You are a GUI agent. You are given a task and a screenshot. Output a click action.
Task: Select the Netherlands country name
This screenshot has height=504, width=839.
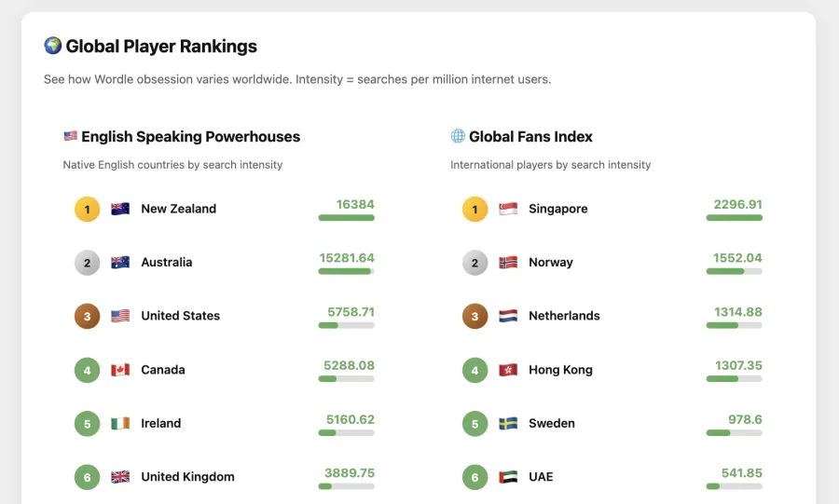click(x=564, y=316)
